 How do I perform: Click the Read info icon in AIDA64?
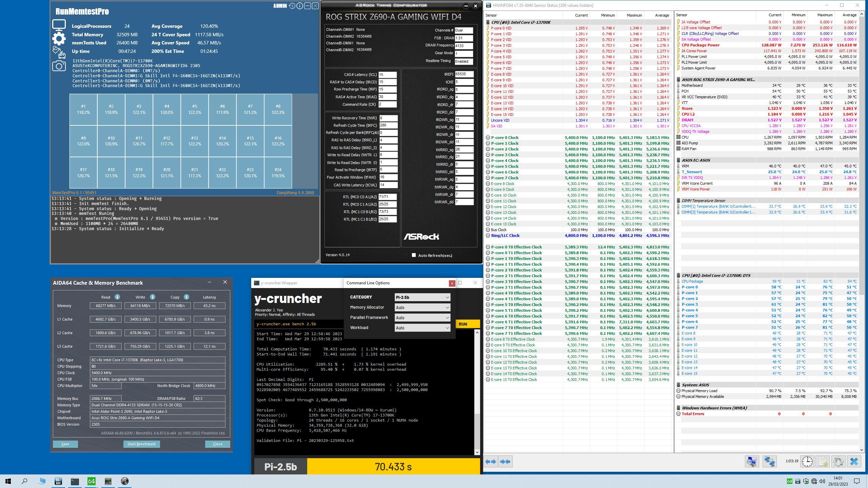tap(117, 297)
